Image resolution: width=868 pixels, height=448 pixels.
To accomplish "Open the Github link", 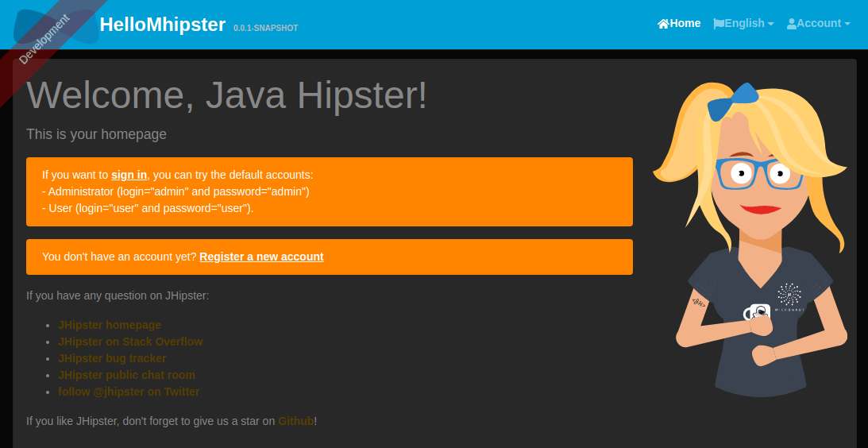I will pos(295,421).
